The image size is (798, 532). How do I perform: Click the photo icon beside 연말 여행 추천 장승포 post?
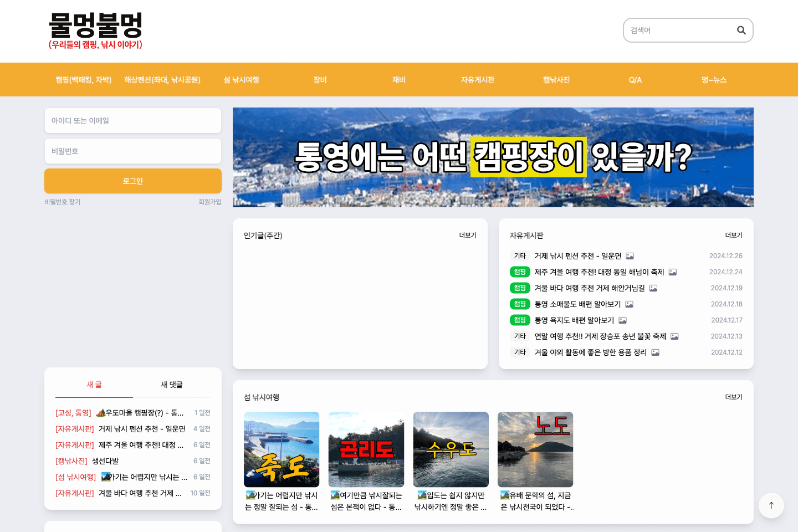(674, 336)
